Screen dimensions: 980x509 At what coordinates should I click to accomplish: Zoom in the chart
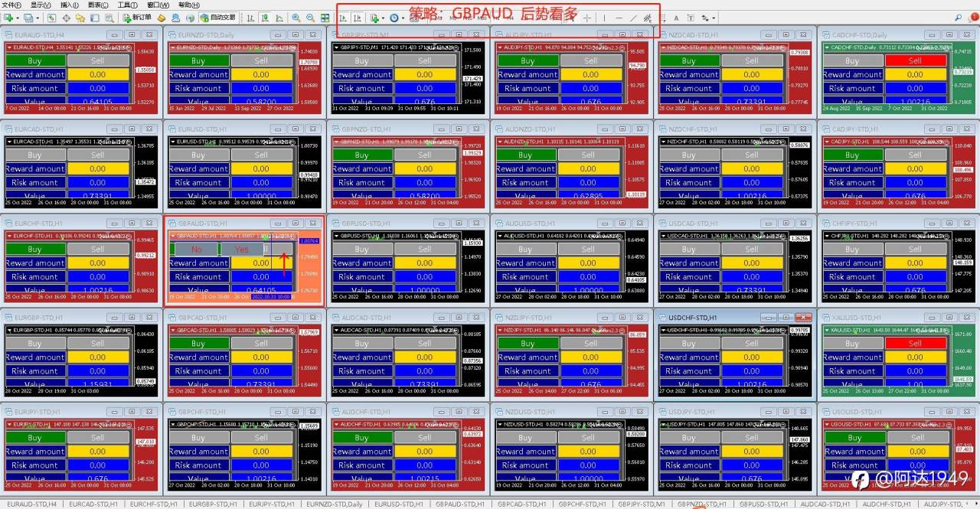coord(296,17)
